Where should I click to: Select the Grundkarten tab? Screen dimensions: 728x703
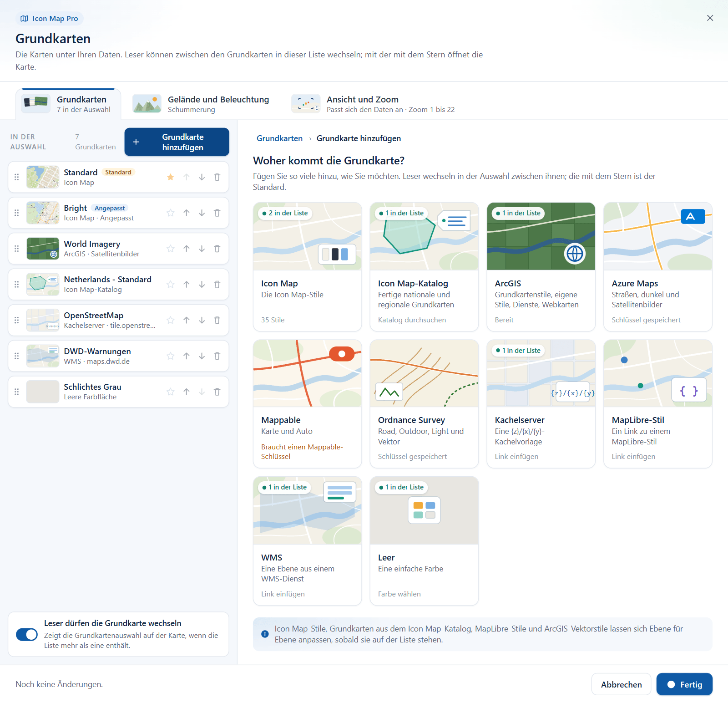(x=68, y=104)
